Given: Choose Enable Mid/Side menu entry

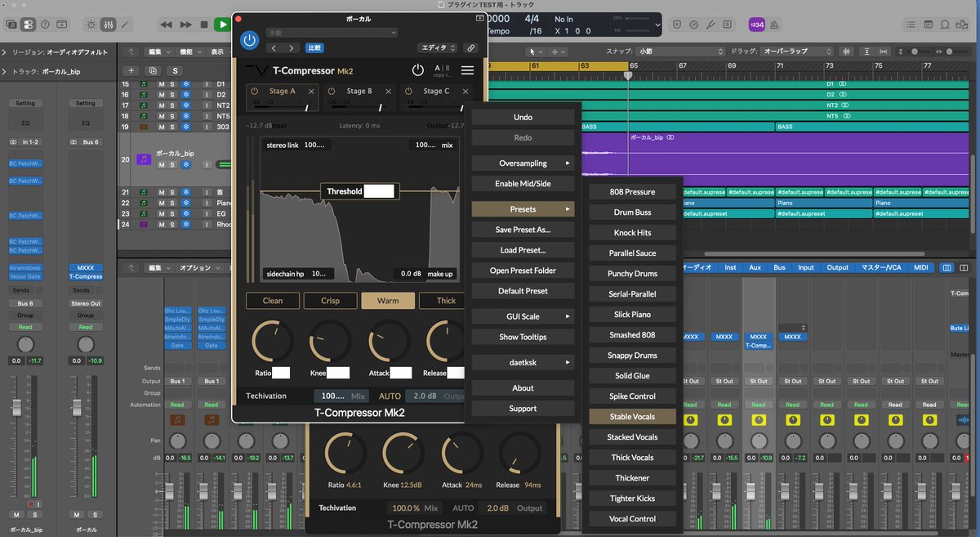Looking at the screenshot, I should [x=523, y=184].
